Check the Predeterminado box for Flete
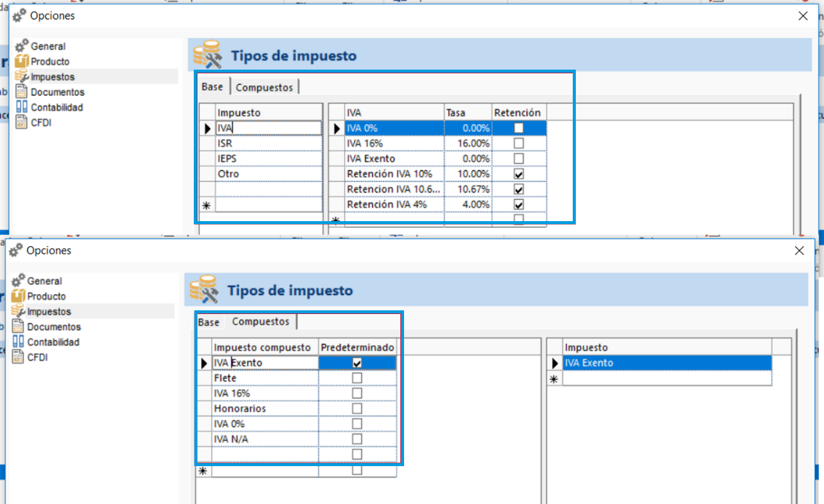 (x=357, y=378)
